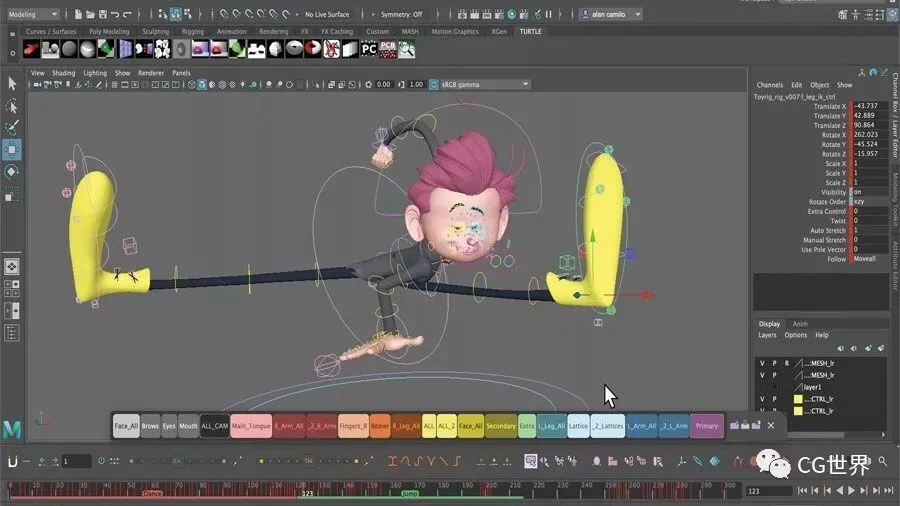The image size is (900, 506).
Task: Click the L_Leg_All picker button
Action: tap(552, 426)
